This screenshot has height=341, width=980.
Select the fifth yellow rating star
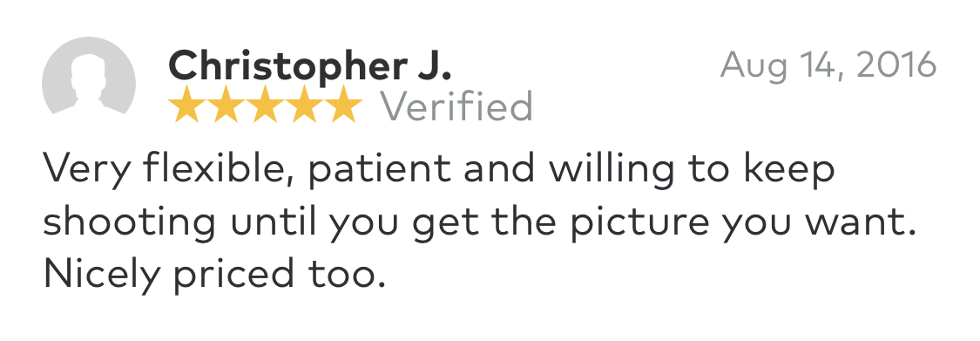[x=342, y=104]
